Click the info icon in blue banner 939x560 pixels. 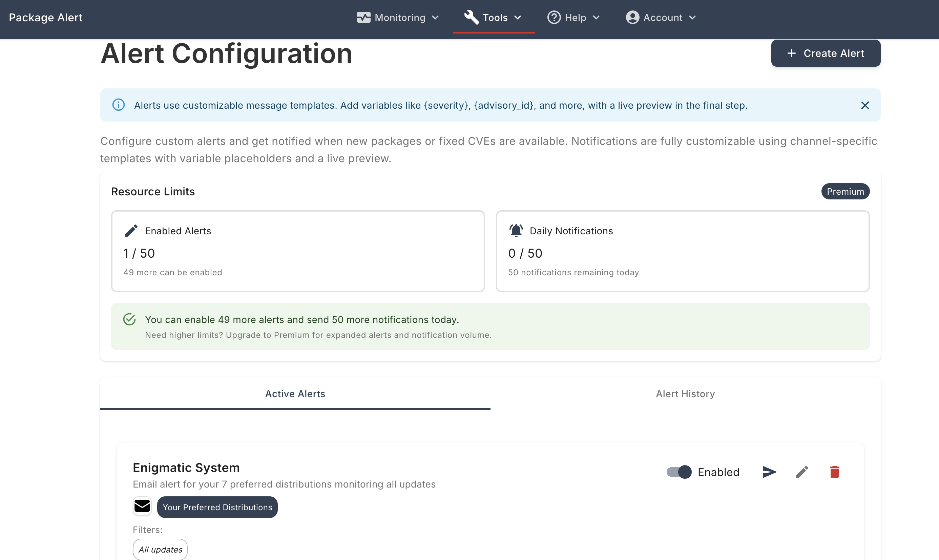pos(119,105)
